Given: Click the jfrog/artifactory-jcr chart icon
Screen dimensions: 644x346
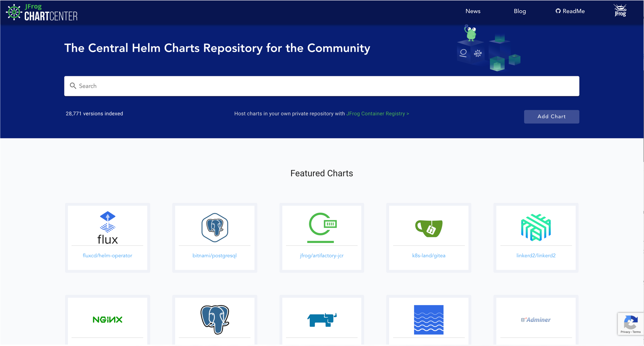Looking at the screenshot, I should (x=321, y=228).
